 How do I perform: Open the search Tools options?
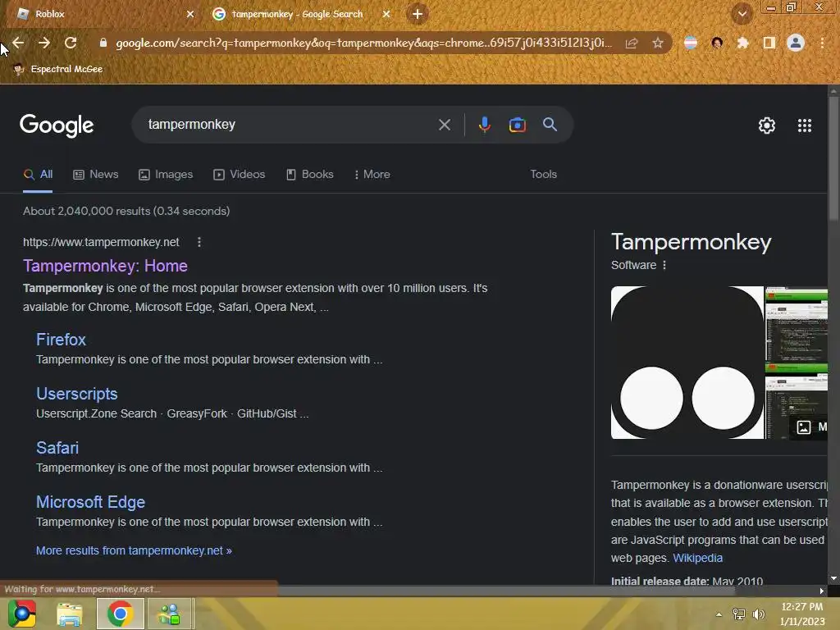click(x=543, y=175)
